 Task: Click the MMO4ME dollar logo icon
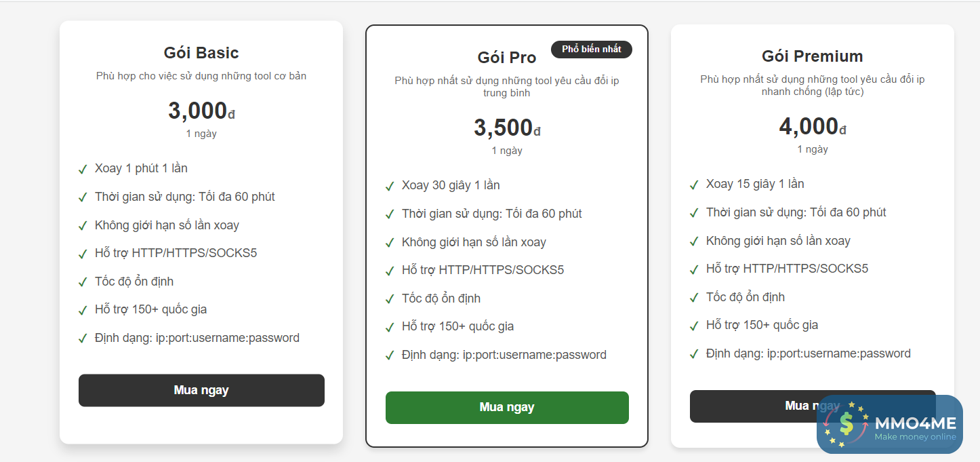tap(845, 424)
